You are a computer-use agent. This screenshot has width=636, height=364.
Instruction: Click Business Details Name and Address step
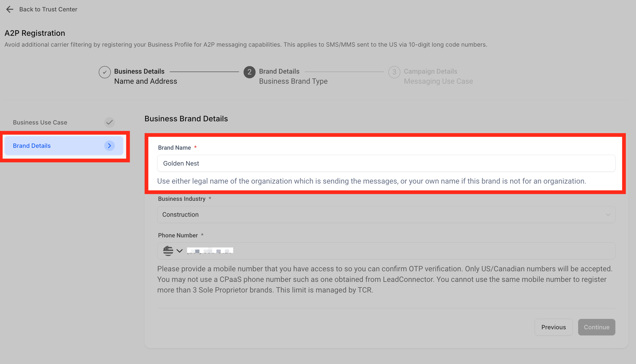pyautogui.click(x=145, y=76)
